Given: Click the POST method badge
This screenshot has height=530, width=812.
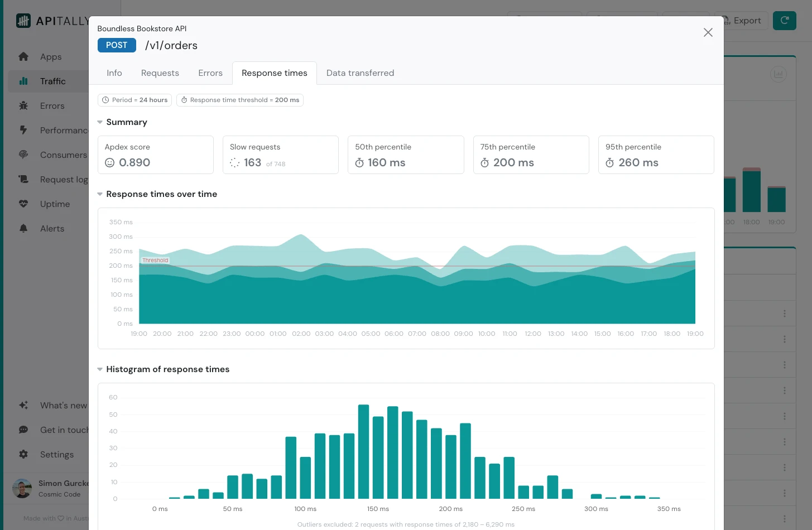Looking at the screenshot, I should pyautogui.click(x=117, y=45).
